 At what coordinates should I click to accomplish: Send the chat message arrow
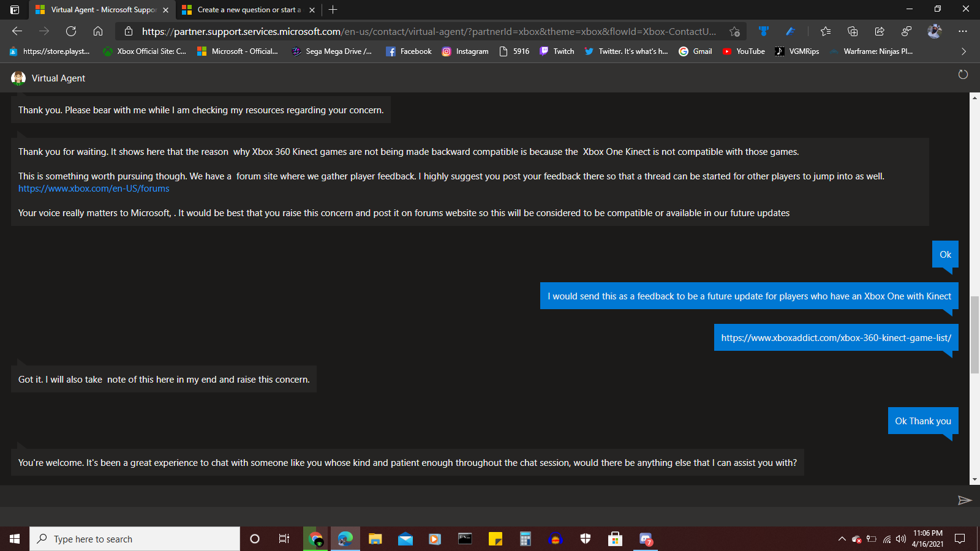tap(965, 500)
